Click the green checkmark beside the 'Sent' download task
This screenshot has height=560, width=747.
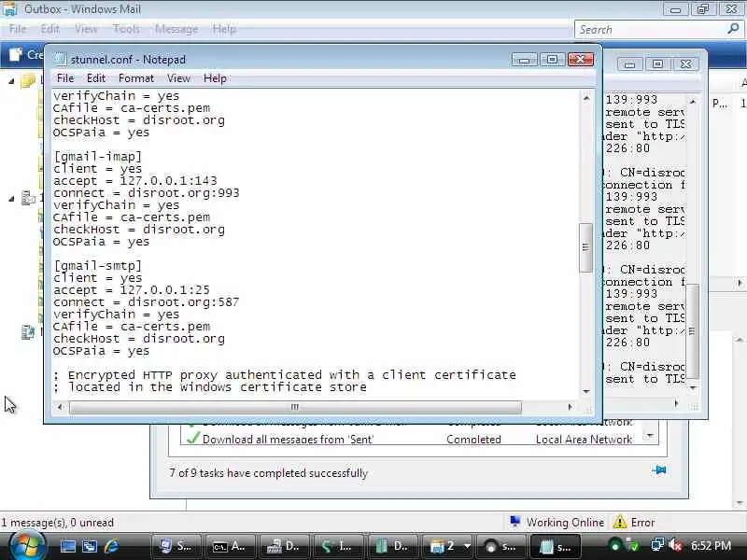(x=192, y=438)
